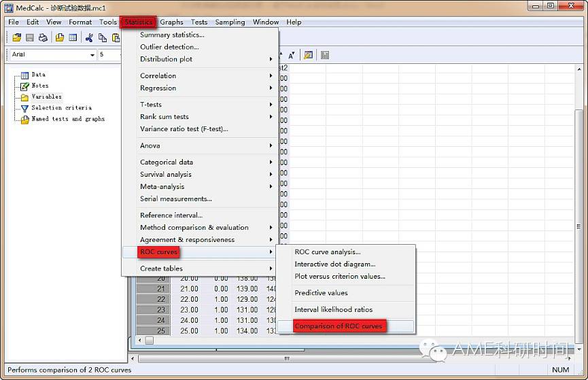Click the Save diskette toolbar icon
The image size is (588, 380).
[x=30, y=37]
